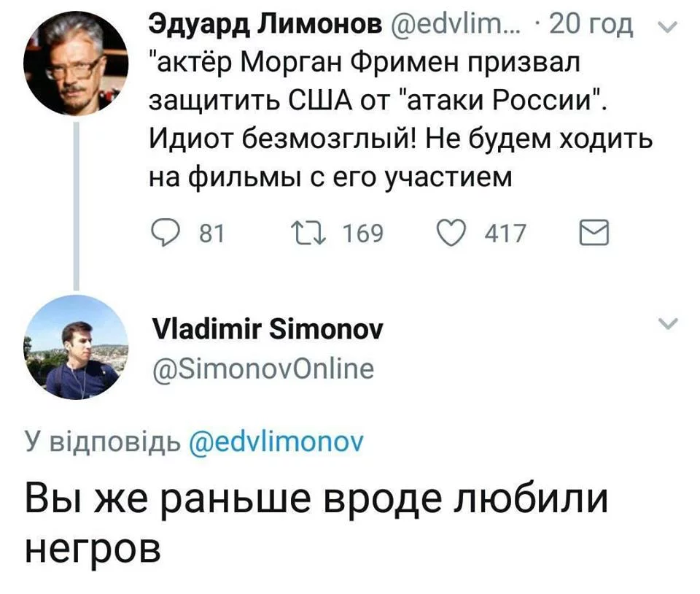Click the envelope direct message icon
The image size is (700, 594).
point(594,234)
